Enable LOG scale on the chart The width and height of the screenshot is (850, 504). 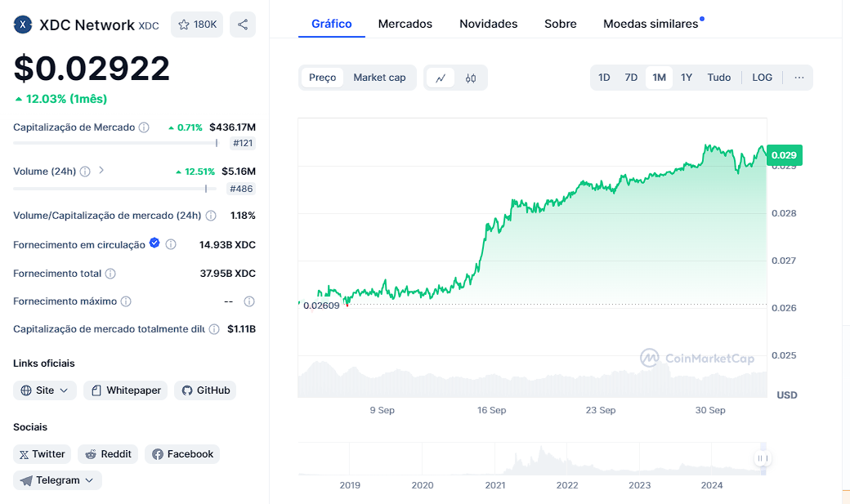pyautogui.click(x=762, y=77)
